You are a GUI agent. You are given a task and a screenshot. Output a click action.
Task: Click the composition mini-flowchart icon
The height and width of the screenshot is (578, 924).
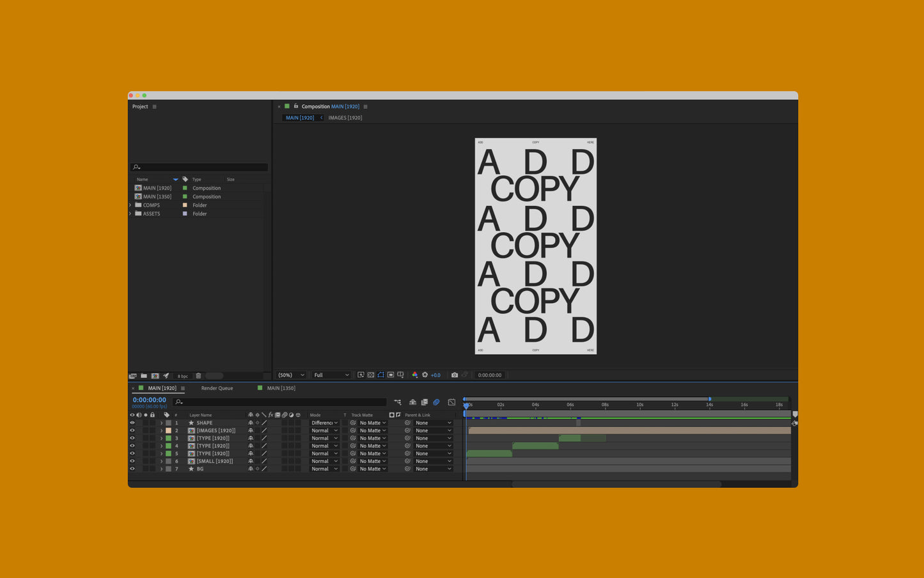(x=398, y=402)
